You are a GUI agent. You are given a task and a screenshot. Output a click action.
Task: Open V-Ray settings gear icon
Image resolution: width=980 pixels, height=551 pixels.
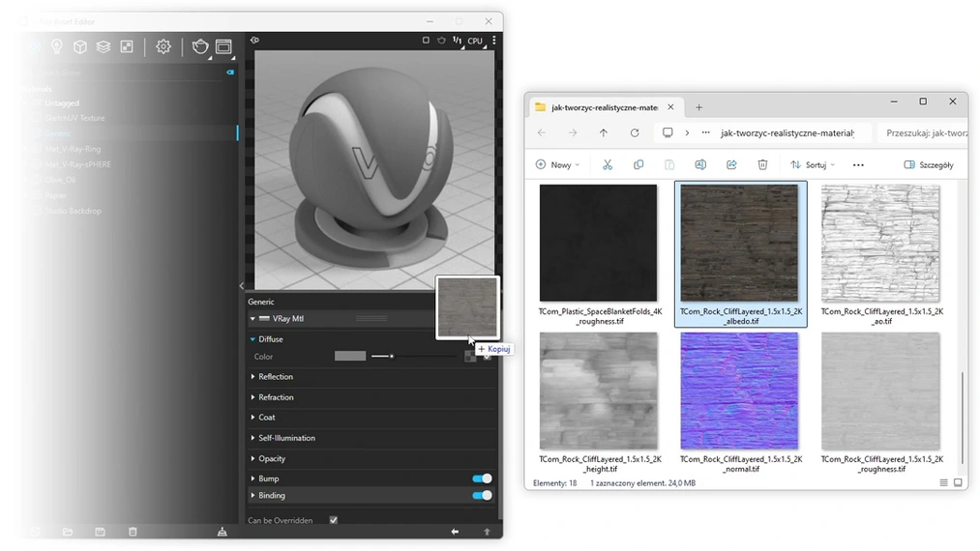tap(163, 46)
